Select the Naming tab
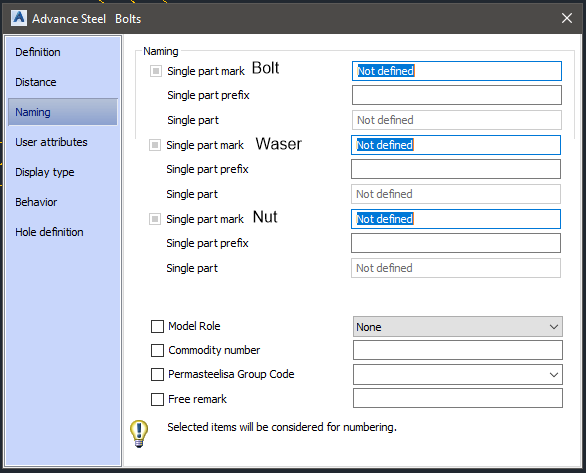 pos(63,112)
